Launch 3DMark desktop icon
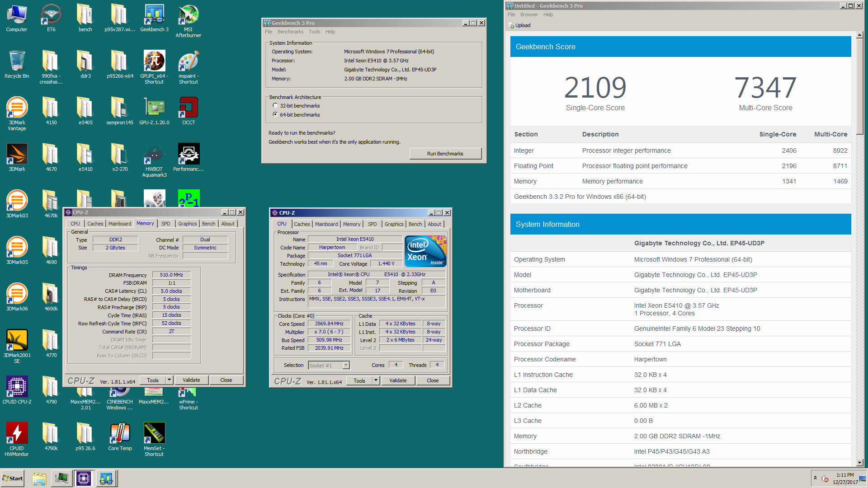This screenshot has width=868, height=488. (17, 158)
